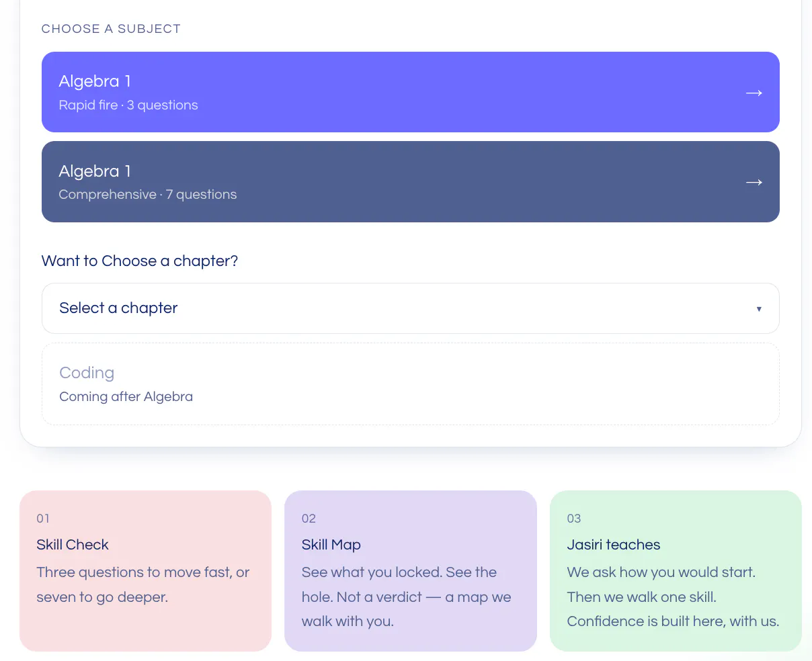Click the disabled Coding card
This screenshot has height=661, width=812.
[410, 384]
